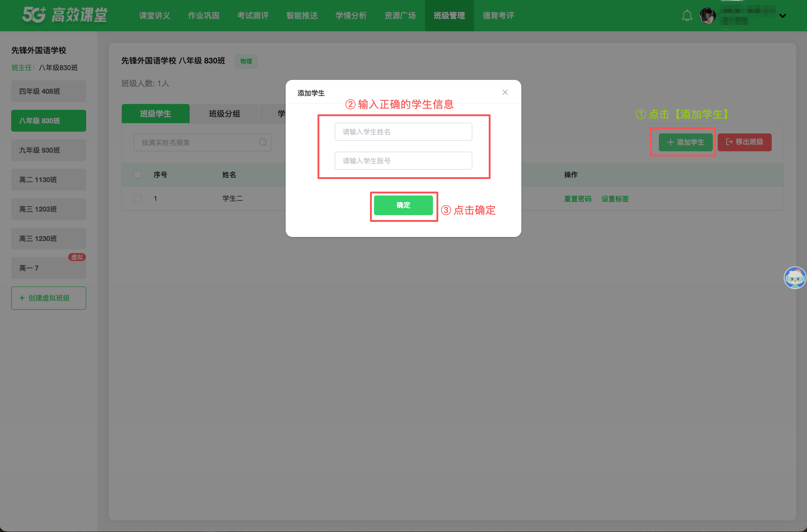Open the user avatar profile picture
The image size is (807, 532).
[708, 16]
